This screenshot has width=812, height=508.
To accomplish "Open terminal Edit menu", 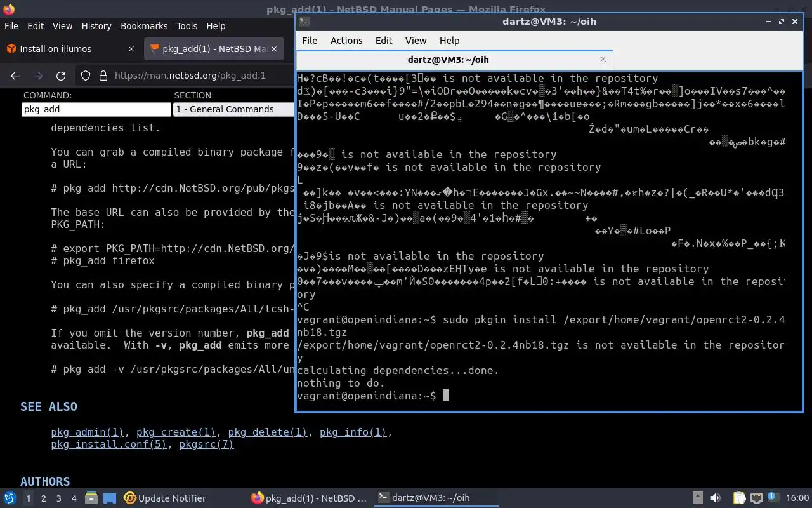I will coord(384,40).
